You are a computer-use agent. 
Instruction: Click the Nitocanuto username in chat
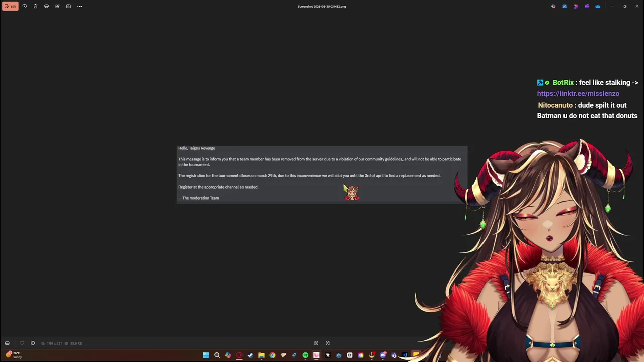click(555, 105)
